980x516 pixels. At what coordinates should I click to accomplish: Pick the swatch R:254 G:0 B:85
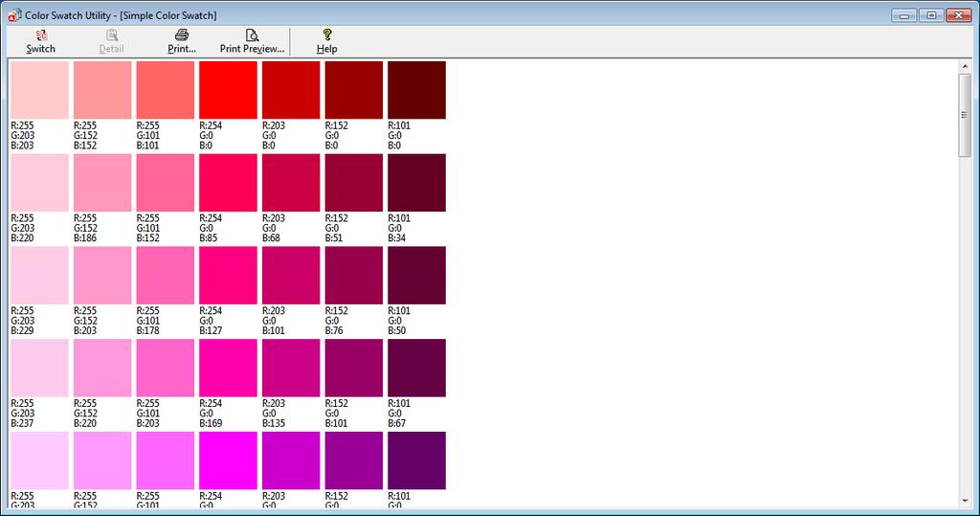pos(228,183)
